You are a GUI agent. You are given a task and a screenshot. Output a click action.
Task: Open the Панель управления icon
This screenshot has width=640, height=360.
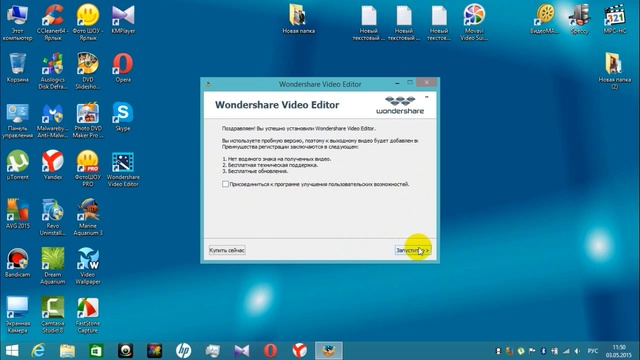coord(18,121)
